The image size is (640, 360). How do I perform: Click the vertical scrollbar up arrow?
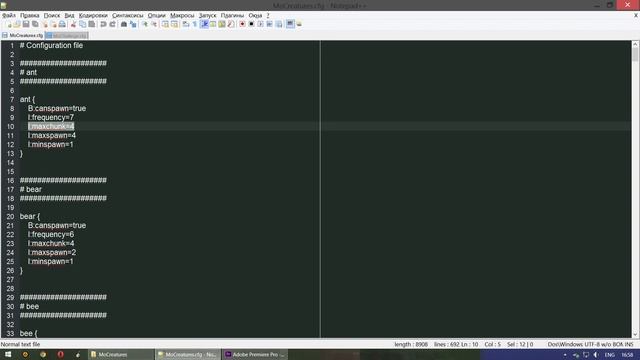click(x=635, y=44)
